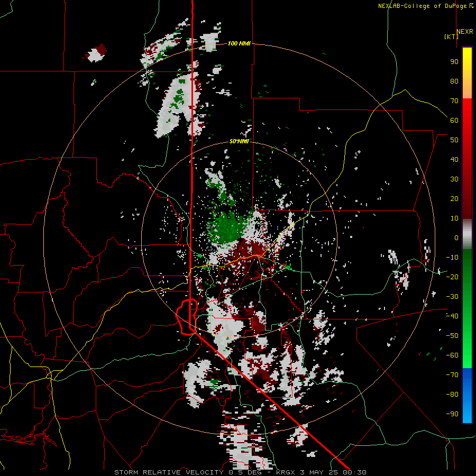Viewport: 476px width, 476px height.
Task: Click the positive 80 scale value
Action: [454, 81]
